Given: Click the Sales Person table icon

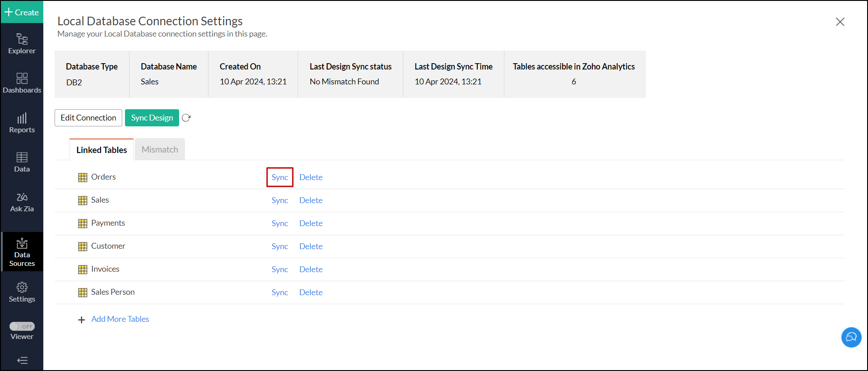Looking at the screenshot, I should pos(83,292).
